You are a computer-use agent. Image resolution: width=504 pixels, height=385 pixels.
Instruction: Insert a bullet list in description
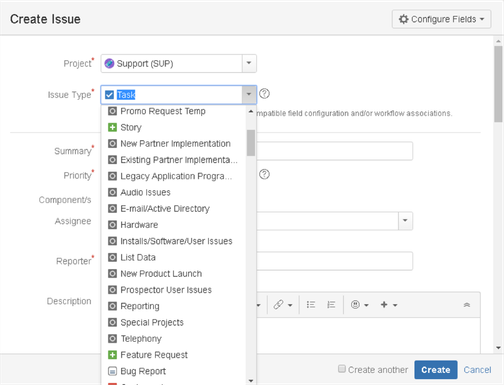pos(311,305)
